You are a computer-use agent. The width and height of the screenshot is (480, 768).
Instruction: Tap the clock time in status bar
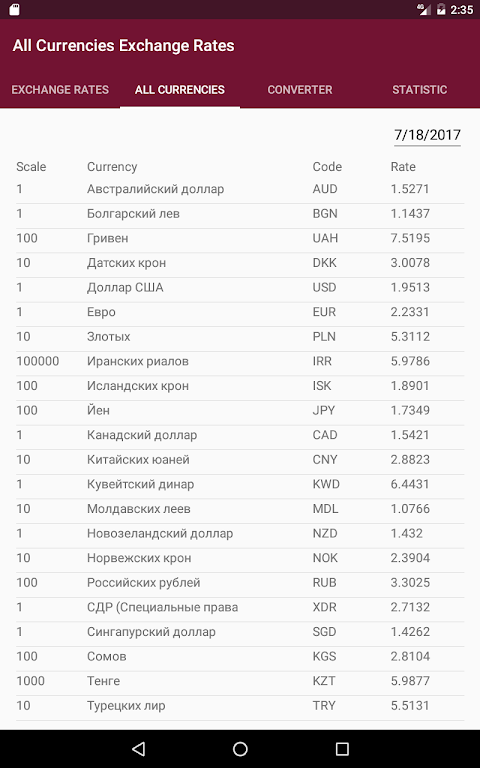point(461,9)
